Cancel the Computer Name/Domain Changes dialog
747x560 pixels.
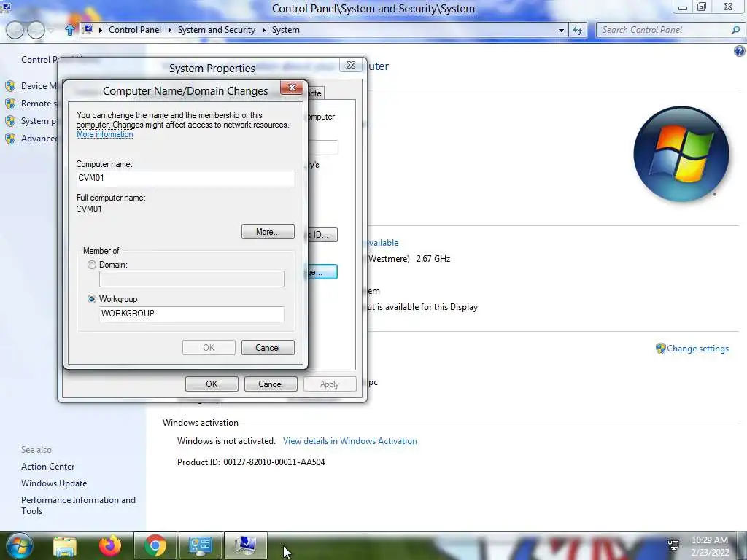[x=268, y=348]
